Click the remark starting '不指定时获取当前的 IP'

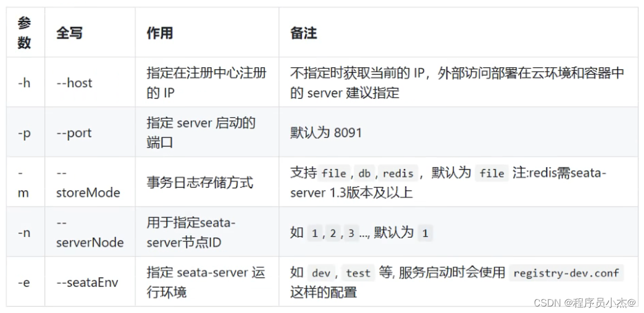coord(457,83)
